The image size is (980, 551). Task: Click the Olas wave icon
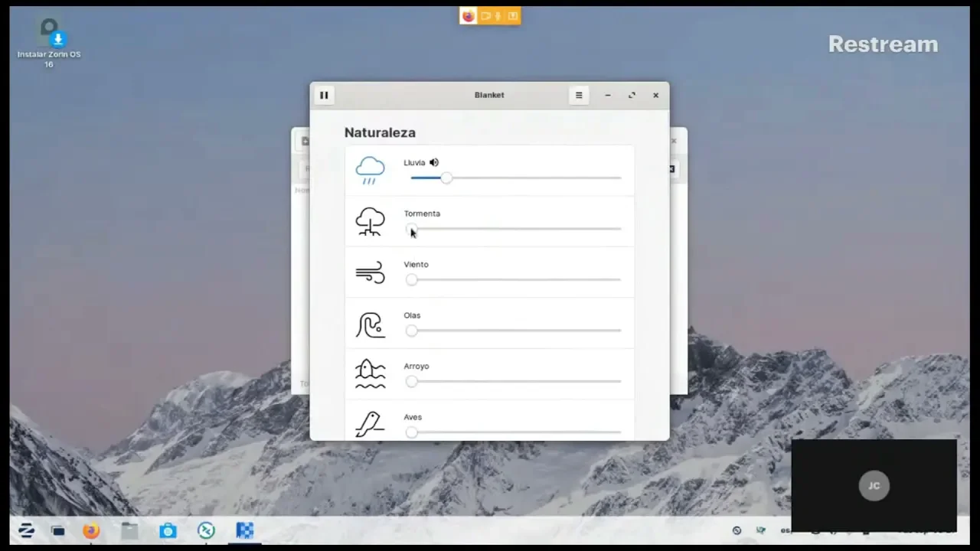[370, 324]
